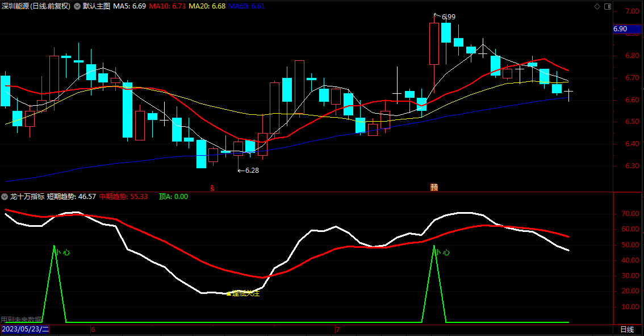Click the red S marker below candles

(212, 188)
